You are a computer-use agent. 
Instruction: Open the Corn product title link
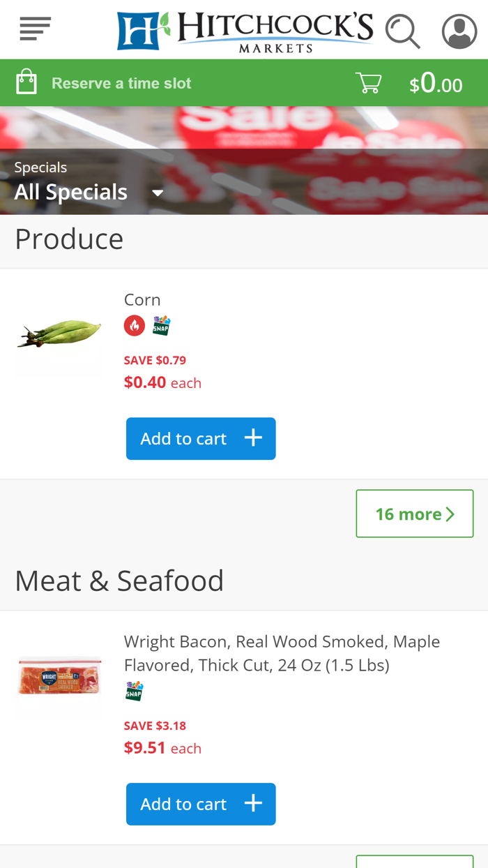click(x=142, y=299)
